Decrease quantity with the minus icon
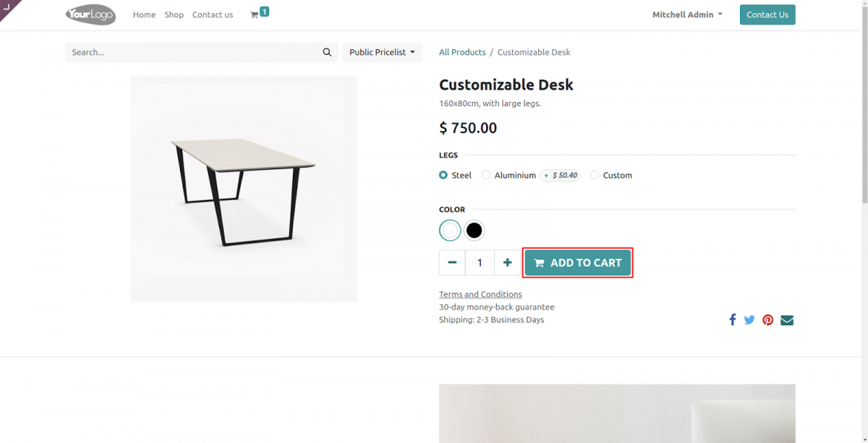The height and width of the screenshot is (443, 868). (452, 262)
